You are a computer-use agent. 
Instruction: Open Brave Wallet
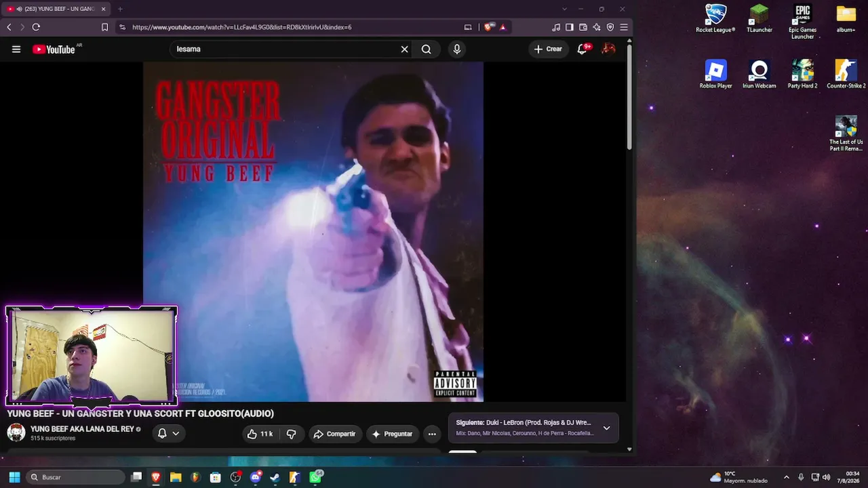583,27
